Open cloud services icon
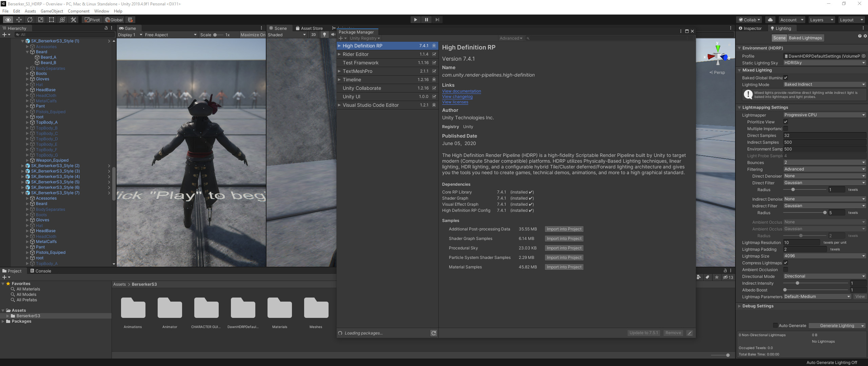 coord(770,20)
